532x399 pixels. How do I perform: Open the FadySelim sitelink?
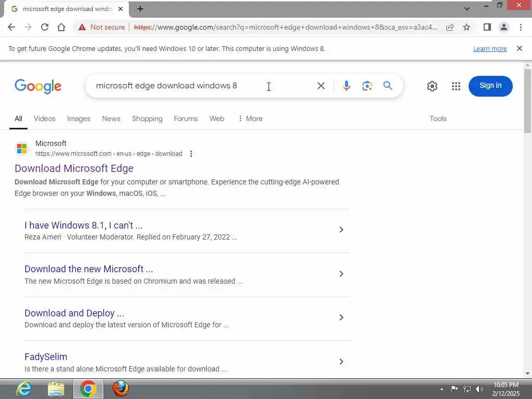click(46, 356)
